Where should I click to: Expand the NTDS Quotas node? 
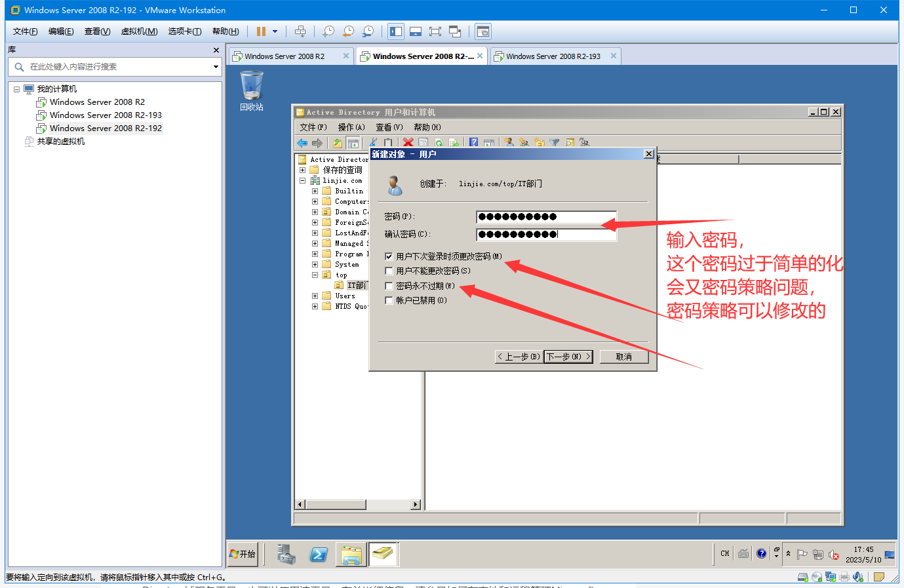coord(315,306)
